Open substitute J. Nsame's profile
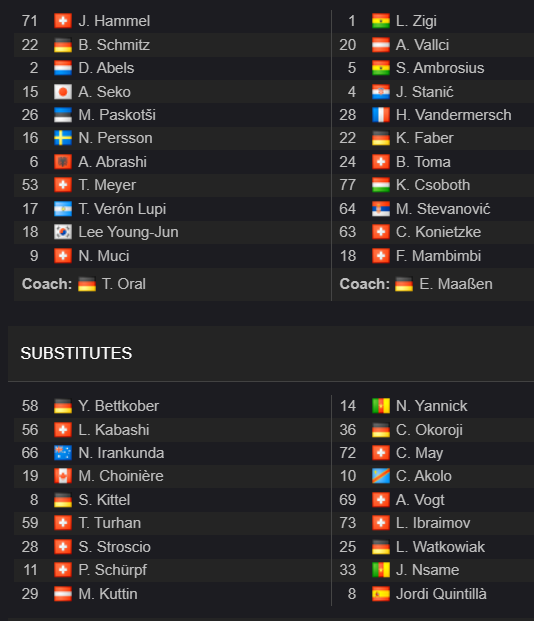 427,570
